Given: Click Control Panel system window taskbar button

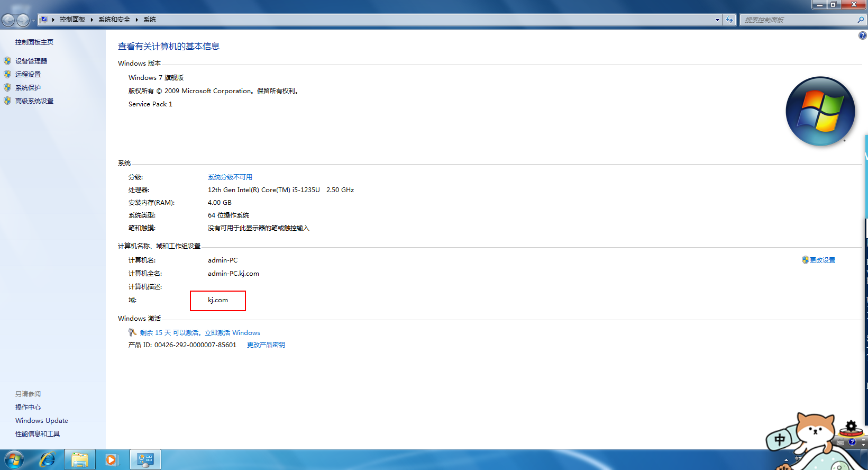Looking at the screenshot, I should point(145,459).
